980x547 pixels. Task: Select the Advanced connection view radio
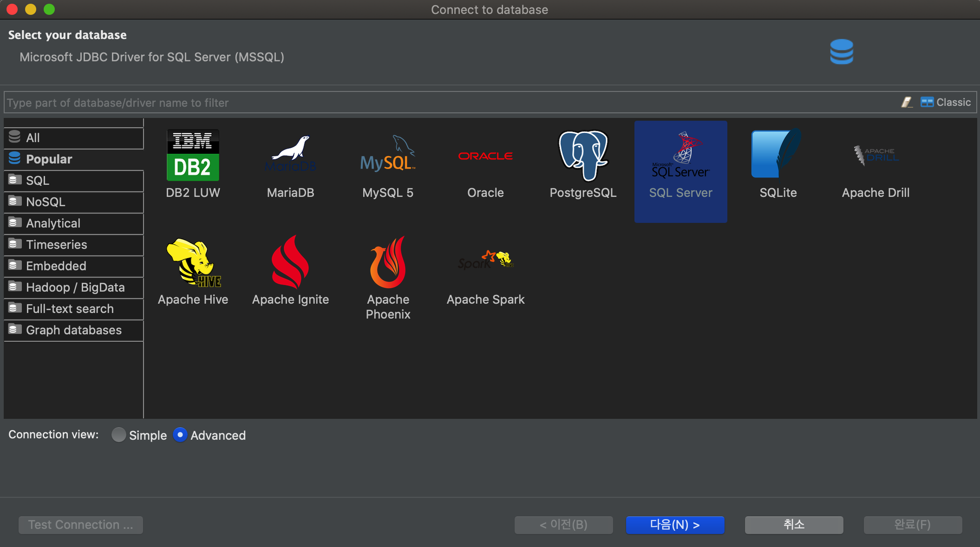(180, 435)
